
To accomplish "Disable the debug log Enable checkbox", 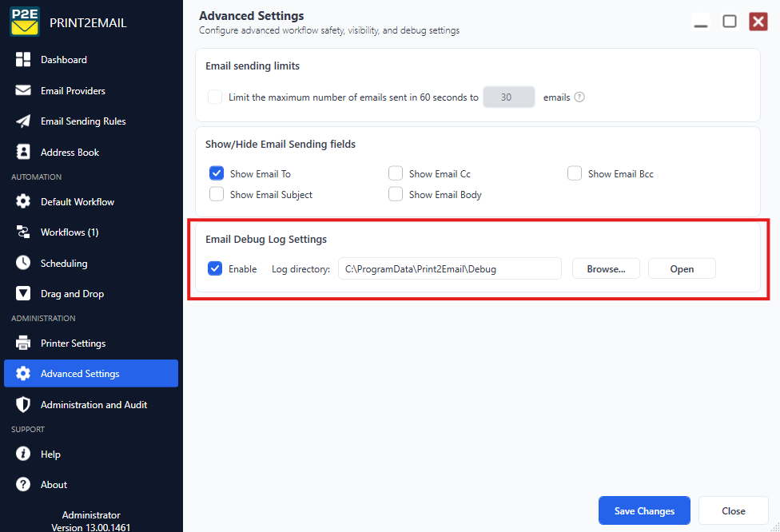I will click(215, 269).
